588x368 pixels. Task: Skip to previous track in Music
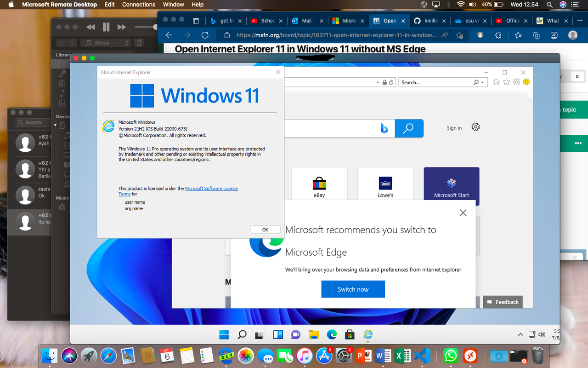coord(91,28)
